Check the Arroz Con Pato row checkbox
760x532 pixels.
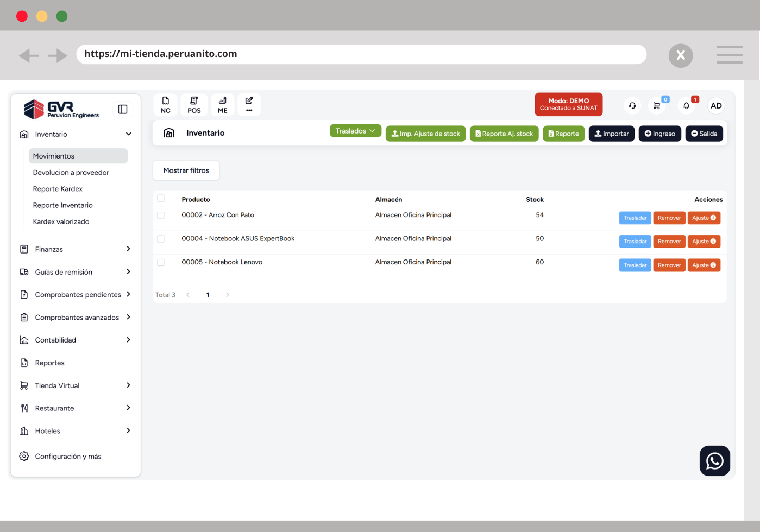(x=161, y=216)
